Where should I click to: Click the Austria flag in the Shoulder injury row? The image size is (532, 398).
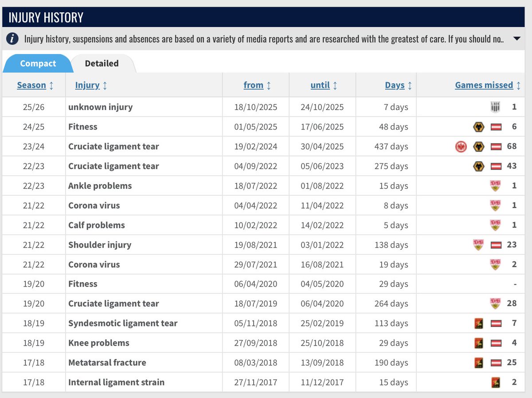click(496, 244)
